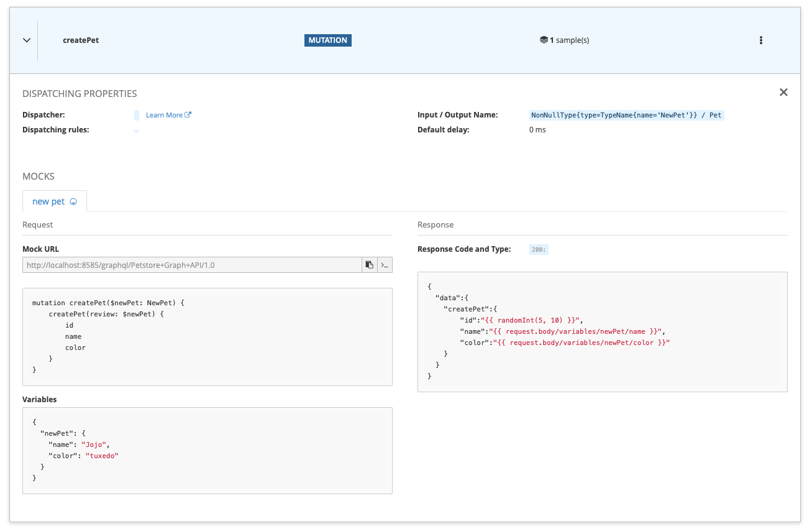
Task: Click the Default delay value 0 ms
Action: coord(536,129)
